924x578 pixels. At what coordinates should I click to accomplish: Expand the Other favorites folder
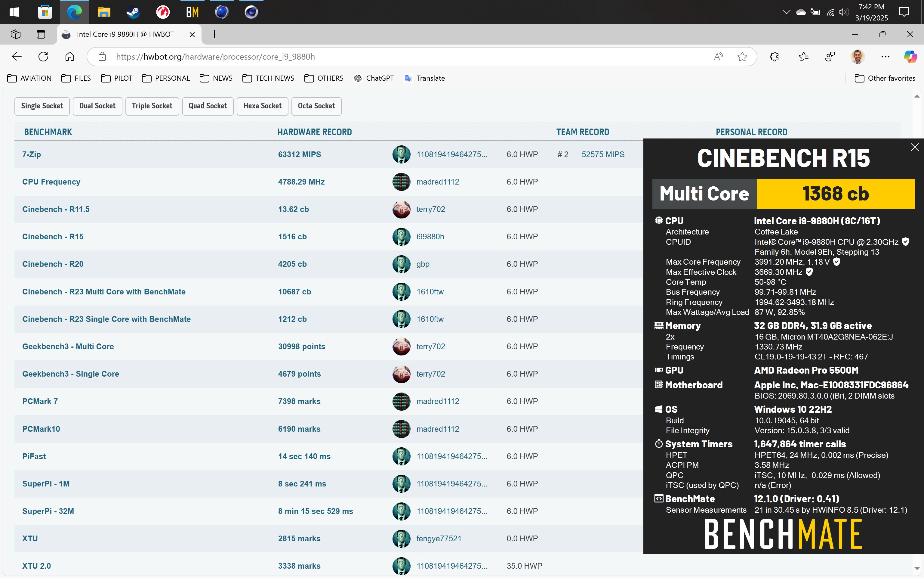[x=885, y=78]
